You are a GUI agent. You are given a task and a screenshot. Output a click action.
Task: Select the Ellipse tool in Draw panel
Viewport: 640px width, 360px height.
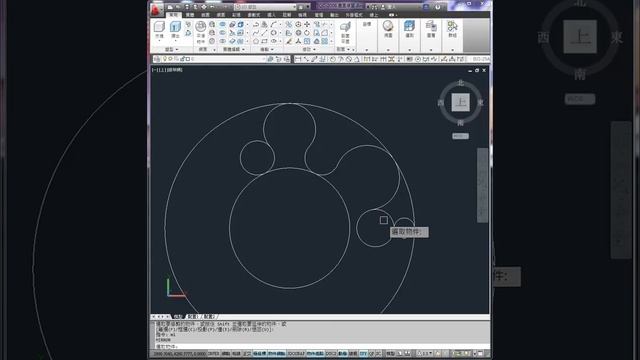pos(273,41)
